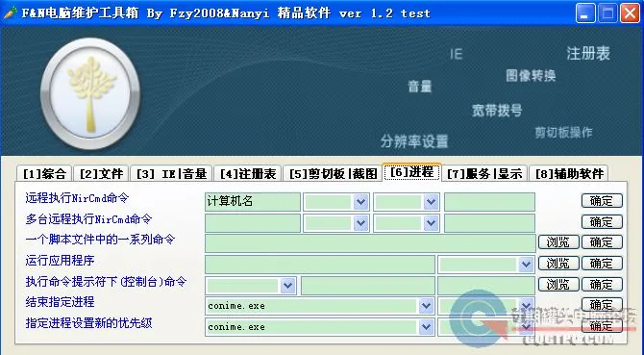Click first input field of 多台远程执行NirCmd命令
644x355 pixels.
(253, 223)
